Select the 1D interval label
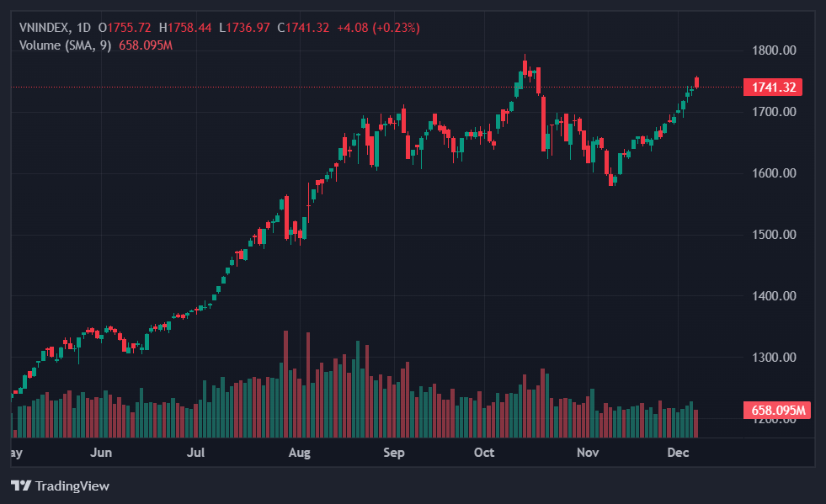 point(83,28)
